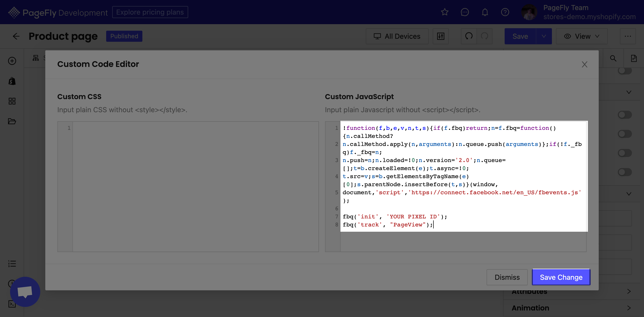644x317 pixels.
Task: Click the stores-demo.myshopify.com text
Action: click(589, 17)
